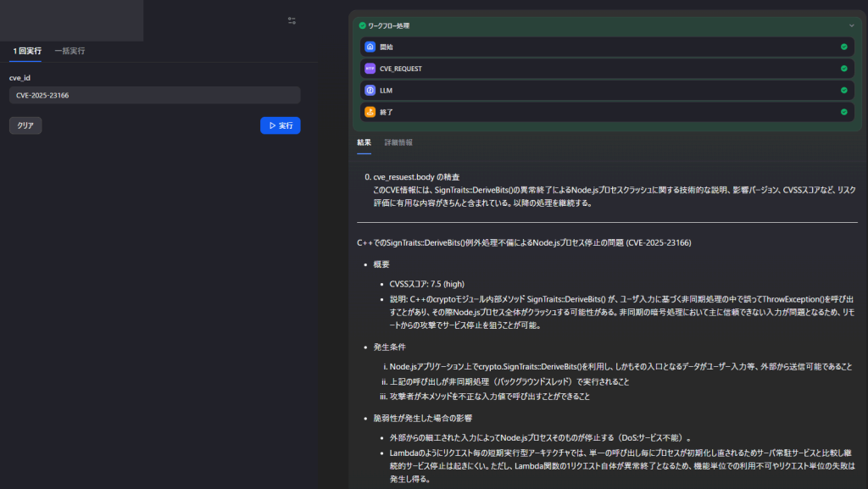868x489 pixels.
Task: Collapse the ワークフロー処理 panel with chevron
Action: [851, 26]
